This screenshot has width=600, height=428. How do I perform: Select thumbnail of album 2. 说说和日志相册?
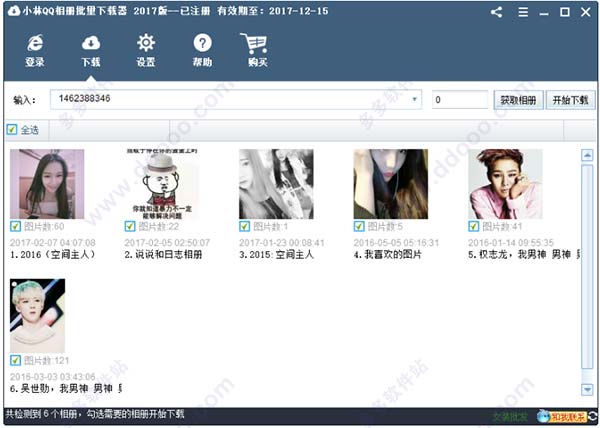point(161,184)
